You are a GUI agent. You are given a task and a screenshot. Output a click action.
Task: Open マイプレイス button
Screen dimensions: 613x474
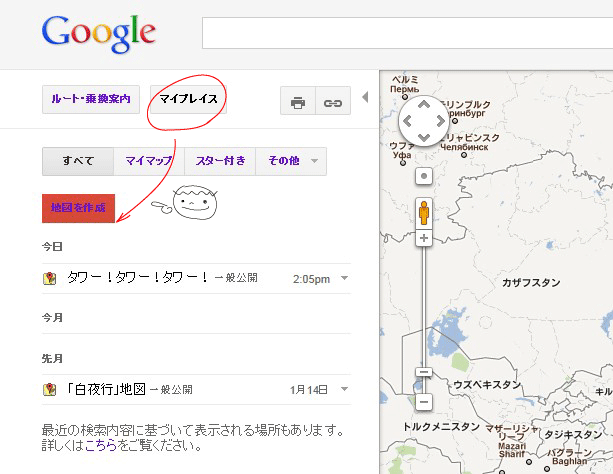[x=188, y=99]
